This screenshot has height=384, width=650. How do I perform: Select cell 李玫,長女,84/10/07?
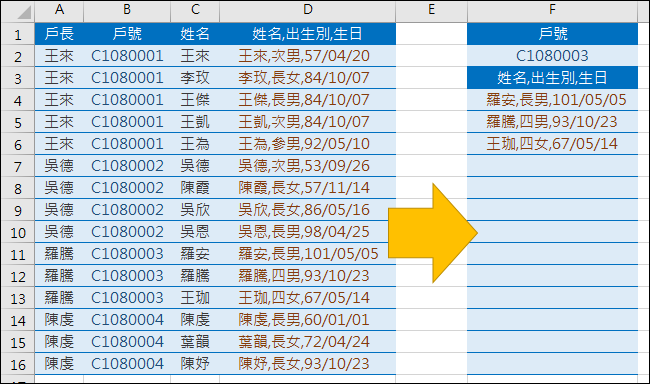click(x=308, y=78)
